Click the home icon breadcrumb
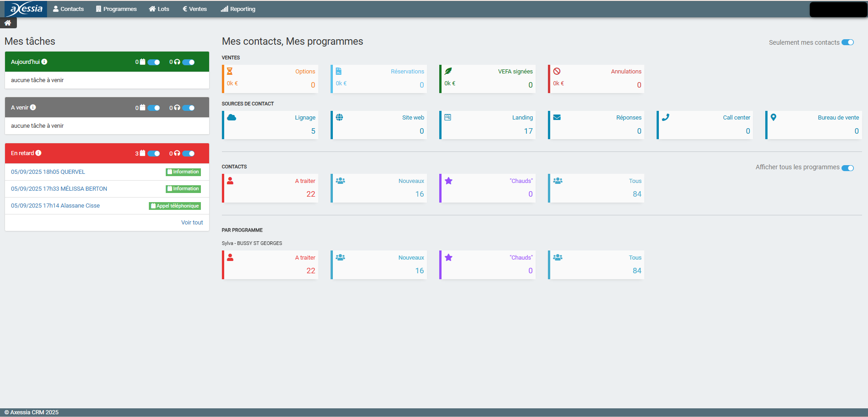Screen dimensions: 868x417 click(8, 23)
